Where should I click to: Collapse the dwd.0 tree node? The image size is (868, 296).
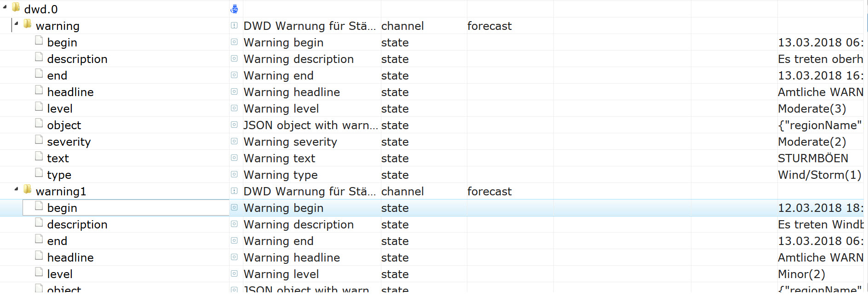(x=5, y=7)
